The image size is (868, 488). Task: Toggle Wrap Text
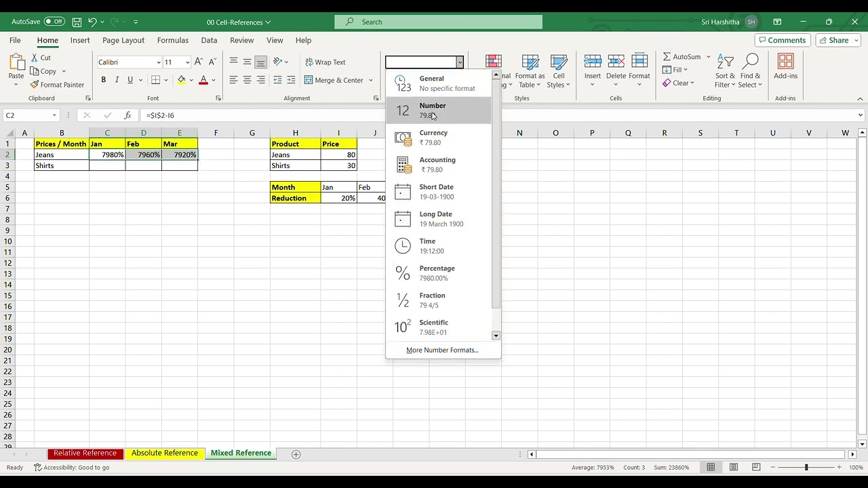click(x=325, y=62)
